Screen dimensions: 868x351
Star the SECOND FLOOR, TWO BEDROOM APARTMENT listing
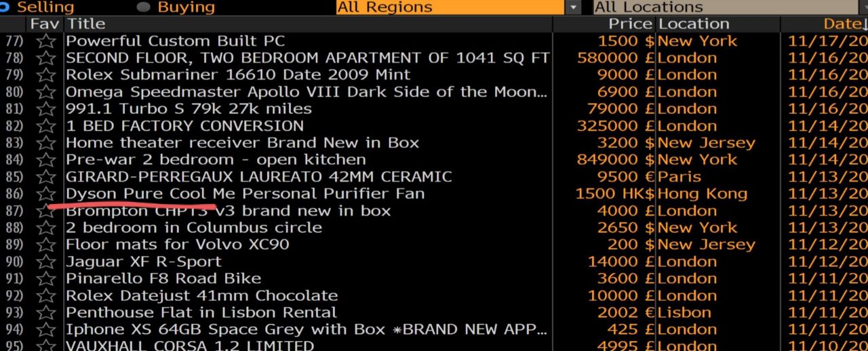pos(45,58)
